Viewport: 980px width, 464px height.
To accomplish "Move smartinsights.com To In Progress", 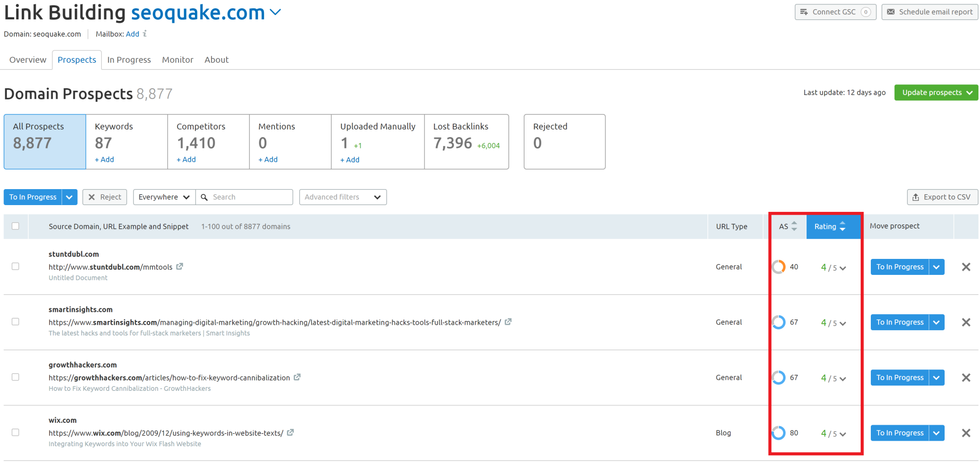I will [x=900, y=322].
